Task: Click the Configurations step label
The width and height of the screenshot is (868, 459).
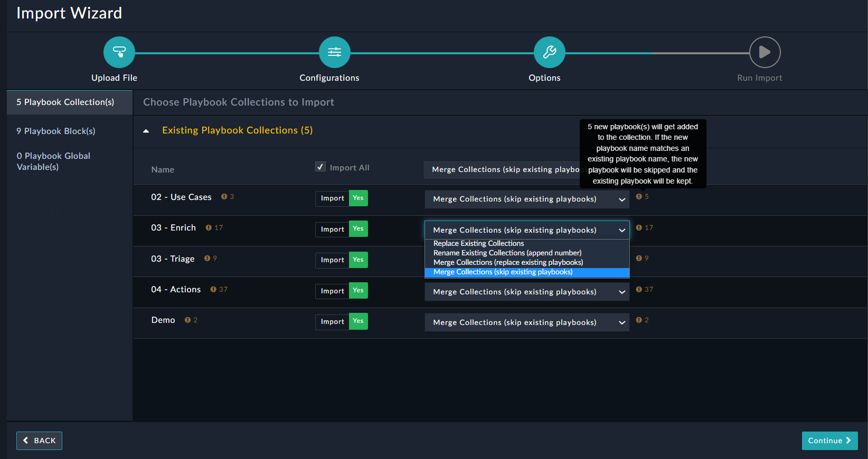Action: click(329, 78)
